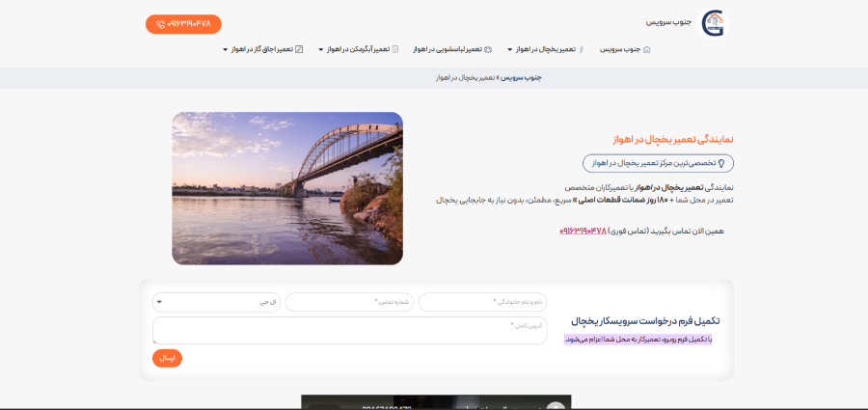Click the تکمیل فرم درخواست سرویسکار یخچال heading
The width and height of the screenshot is (868, 410).
[645, 321]
